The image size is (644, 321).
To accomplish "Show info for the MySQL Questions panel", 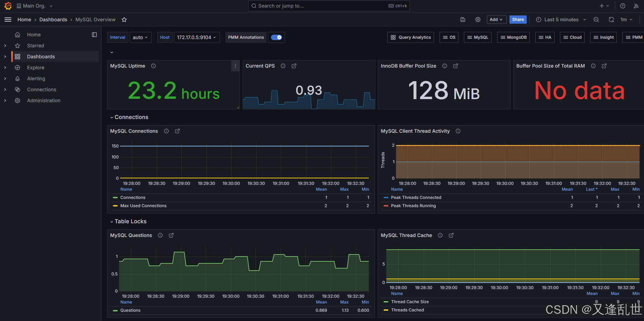I will 160,235.
